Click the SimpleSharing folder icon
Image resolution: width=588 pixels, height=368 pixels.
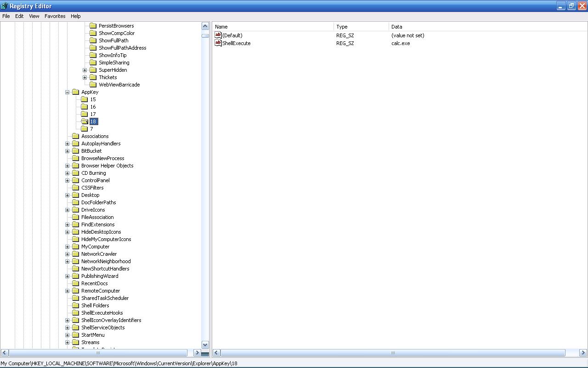click(93, 63)
